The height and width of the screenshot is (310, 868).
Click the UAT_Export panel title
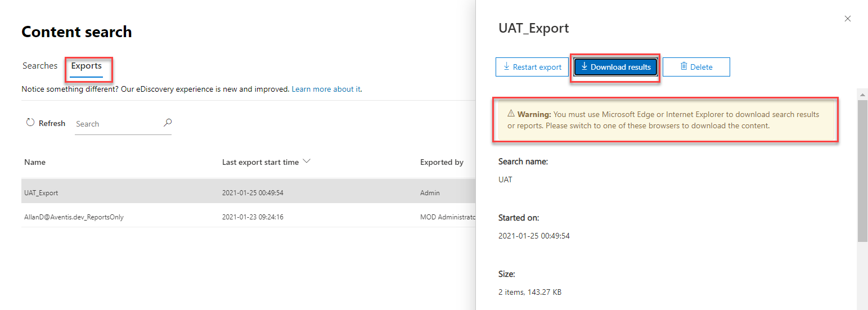point(534,28)
